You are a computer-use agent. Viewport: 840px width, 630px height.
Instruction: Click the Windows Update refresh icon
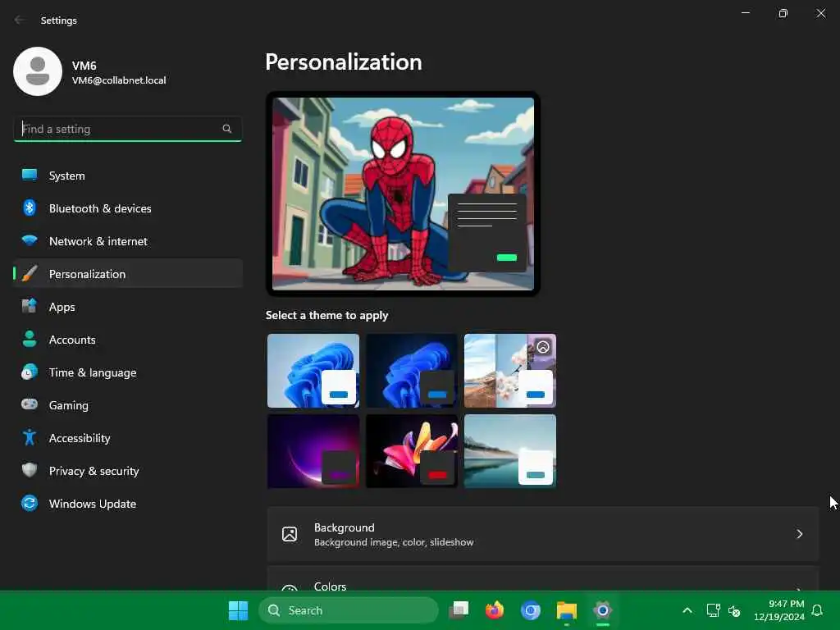(x=30, y=503)
